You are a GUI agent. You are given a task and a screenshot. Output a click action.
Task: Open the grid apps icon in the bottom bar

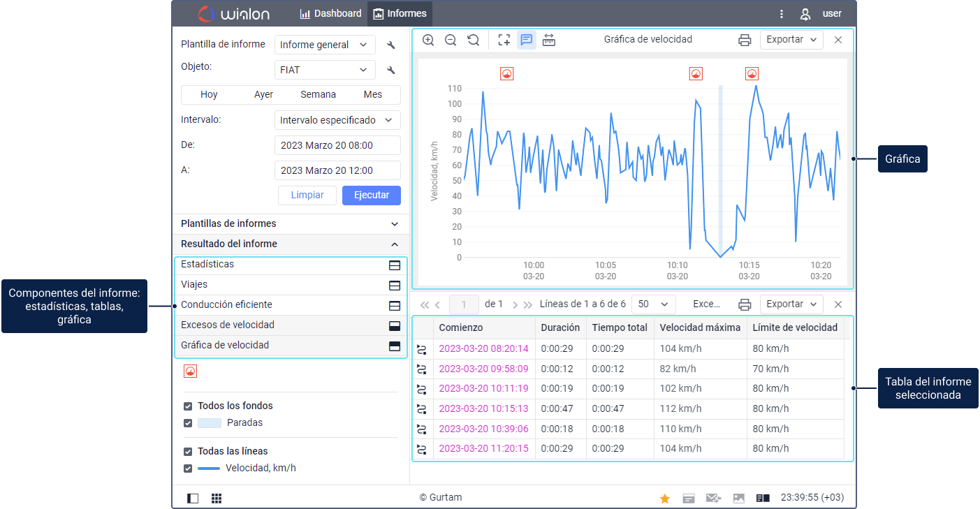[x=217, y=498]
